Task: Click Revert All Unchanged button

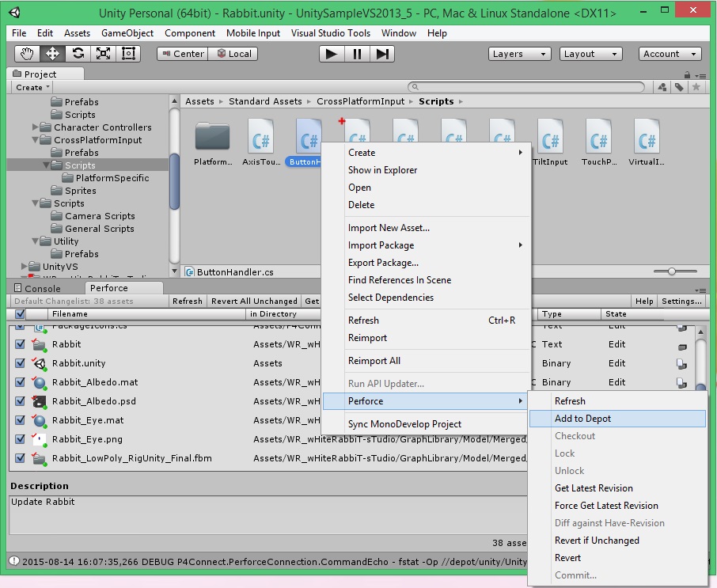Action: point(254,301)
